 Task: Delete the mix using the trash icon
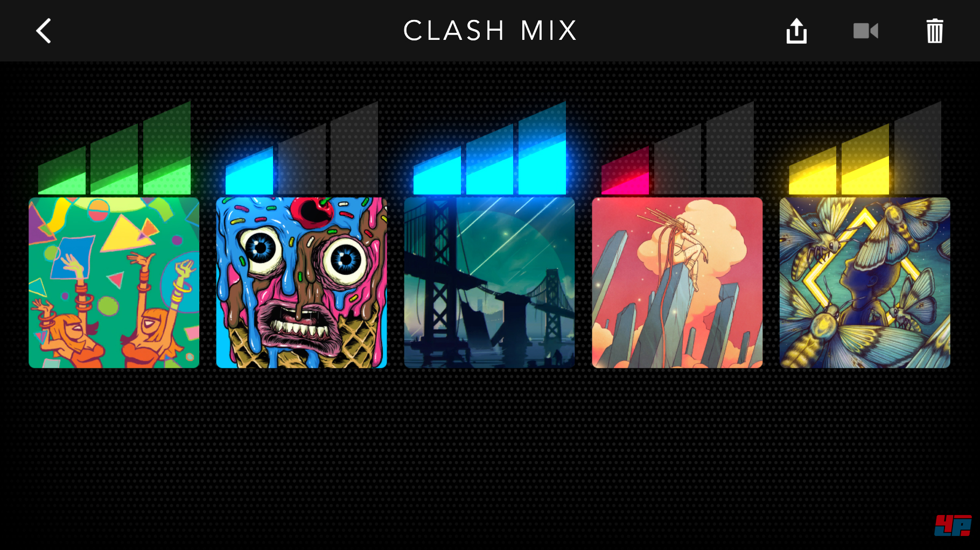coord(935,31)
